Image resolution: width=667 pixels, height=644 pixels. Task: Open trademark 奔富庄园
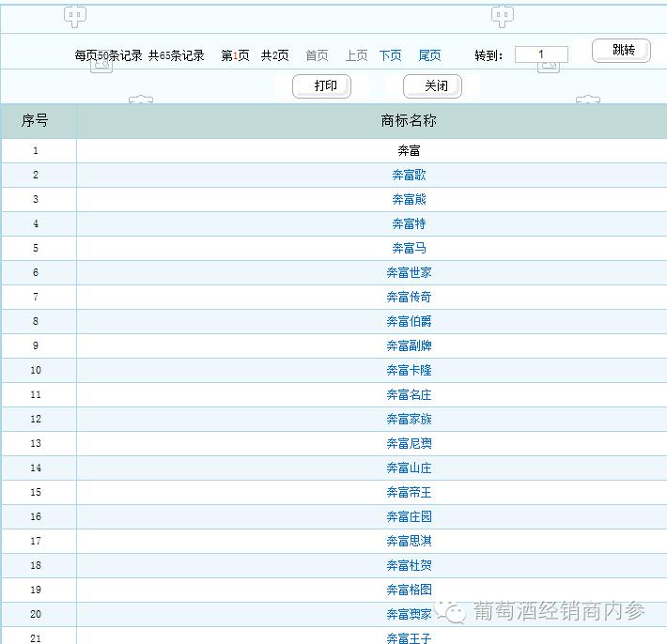[409, 517]
